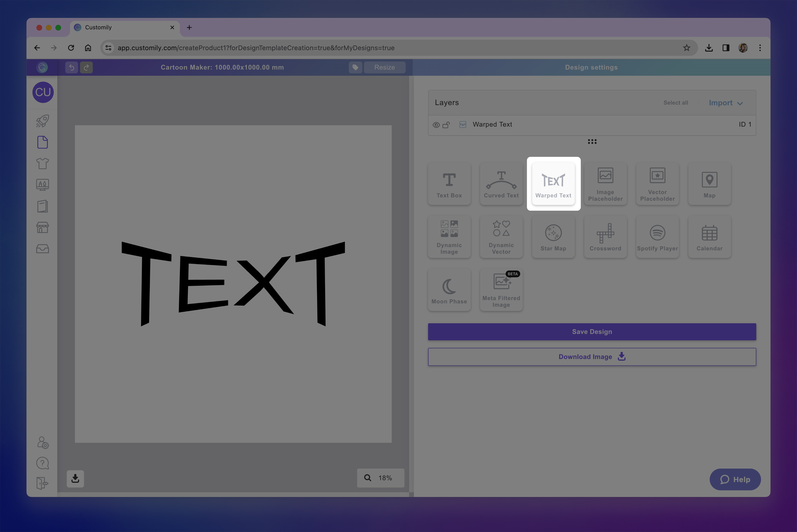Bookmark this page with star icon
The height and width of the screenshot is (532, 797).
pos(686,48)
